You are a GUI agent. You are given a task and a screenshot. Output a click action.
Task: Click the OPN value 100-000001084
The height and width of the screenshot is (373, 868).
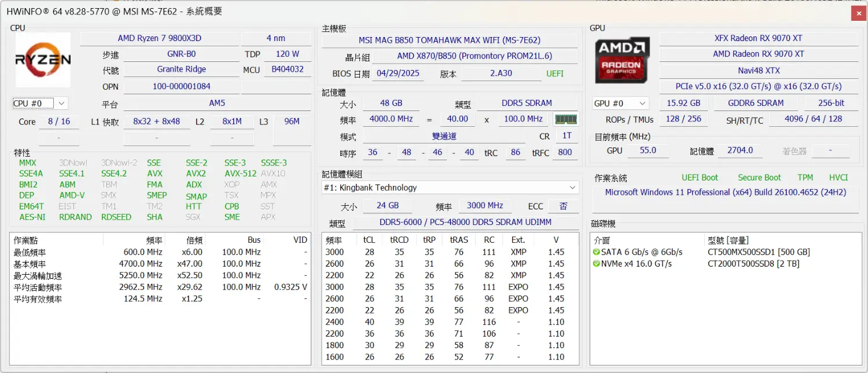[181, 87]
